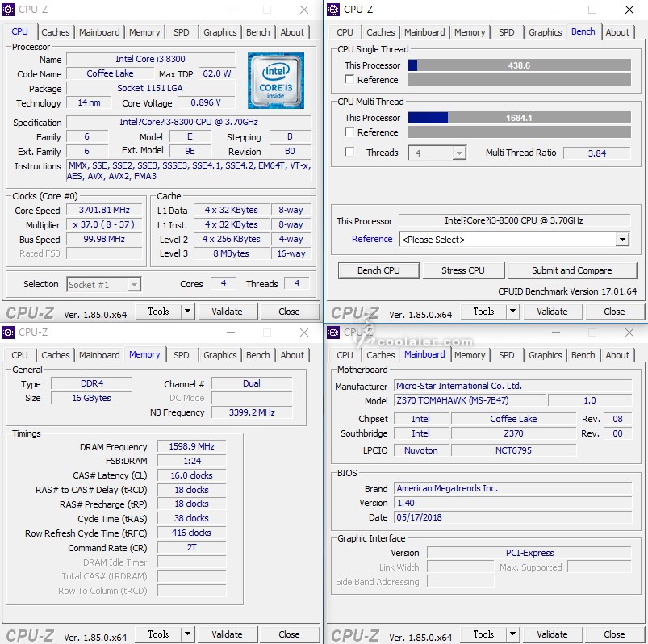Click CPU-Z app icon in top-left window title

coord(8,9)
